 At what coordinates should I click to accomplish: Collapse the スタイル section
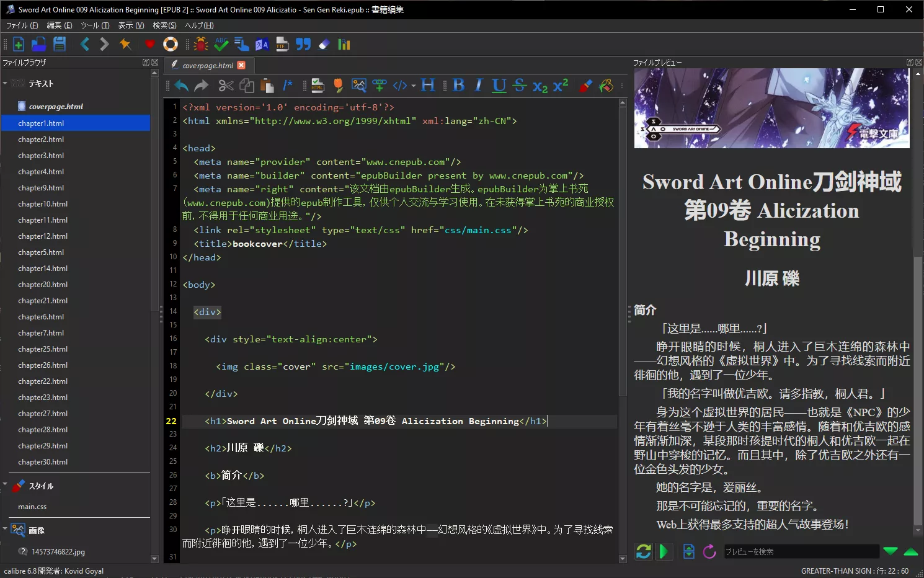5,485
